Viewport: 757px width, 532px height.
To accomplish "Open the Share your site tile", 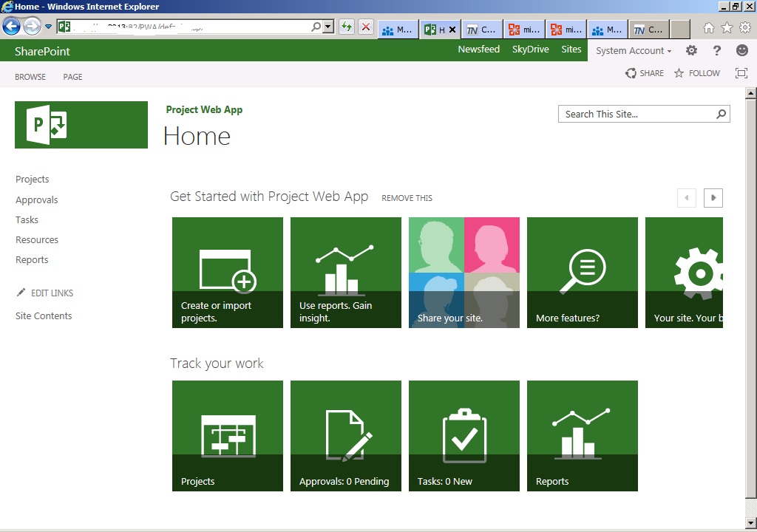I will [x=464, y=273].
